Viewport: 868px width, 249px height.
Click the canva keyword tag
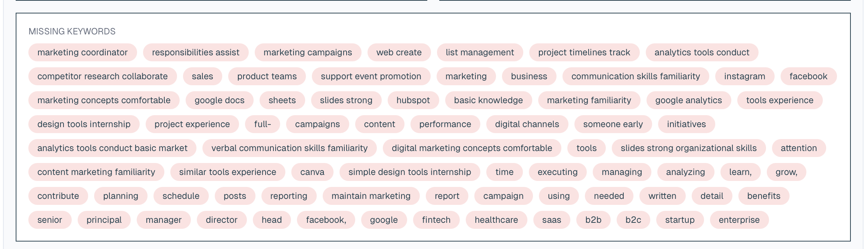(312, 172)
